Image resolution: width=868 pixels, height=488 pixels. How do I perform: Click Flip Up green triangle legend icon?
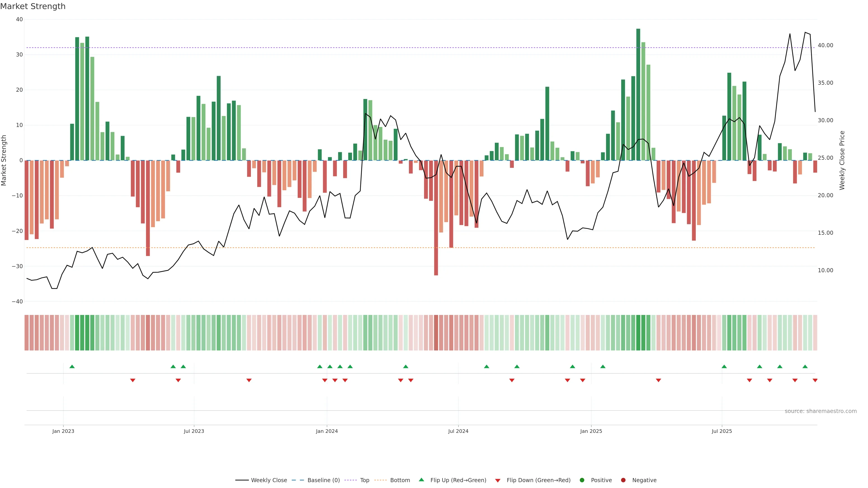[x=421, y=480]
